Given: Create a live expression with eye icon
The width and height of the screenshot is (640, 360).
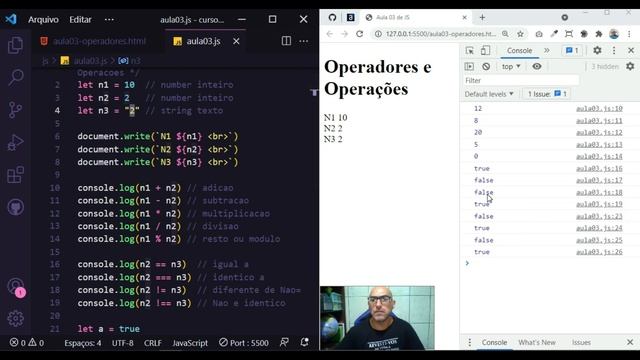Looking at the screenshot, I should 537,66.
